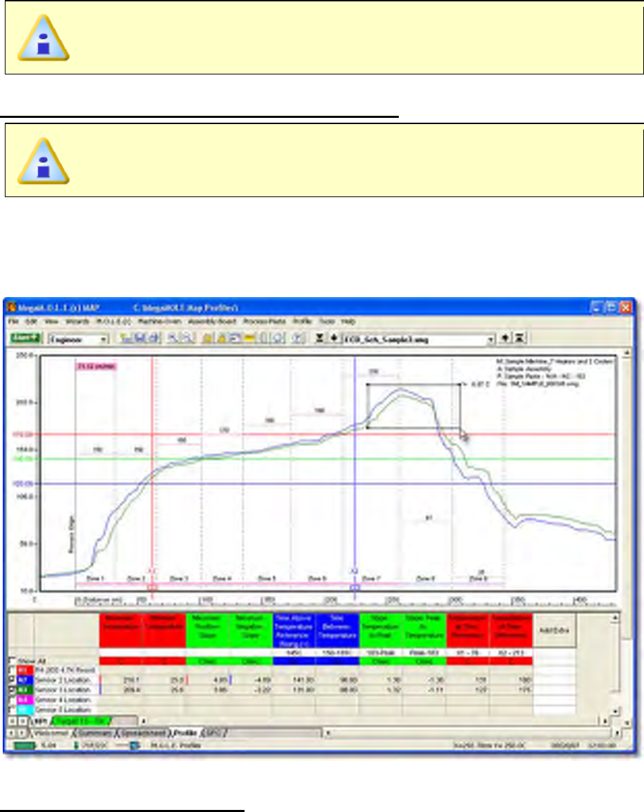This screenshot has width=644, height=812.
Task: Click the cyan color swatch of the last sensor row
Action: (x=25, y=709)
